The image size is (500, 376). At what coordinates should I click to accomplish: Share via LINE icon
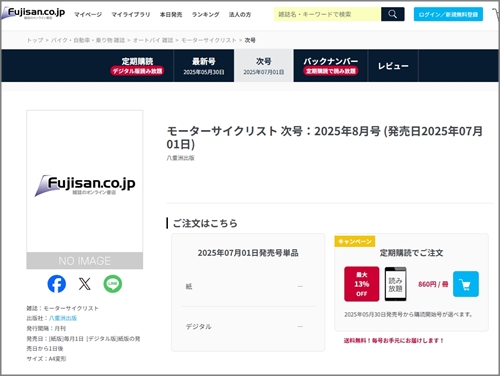coord(113,284)
